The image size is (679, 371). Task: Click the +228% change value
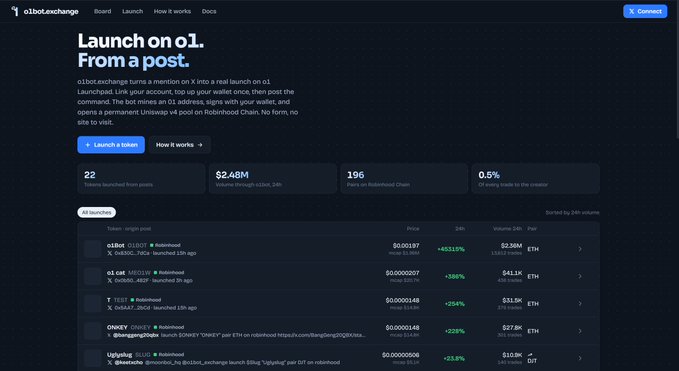455,331
